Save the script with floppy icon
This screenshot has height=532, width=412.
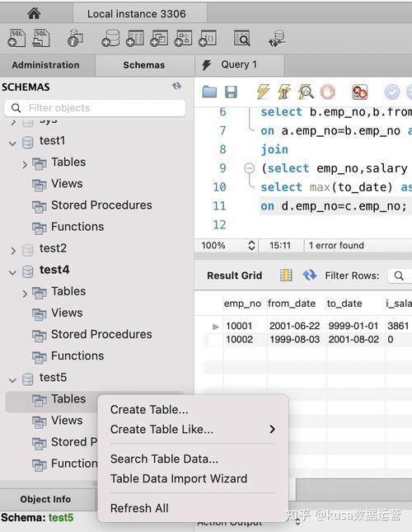[231, 92]
